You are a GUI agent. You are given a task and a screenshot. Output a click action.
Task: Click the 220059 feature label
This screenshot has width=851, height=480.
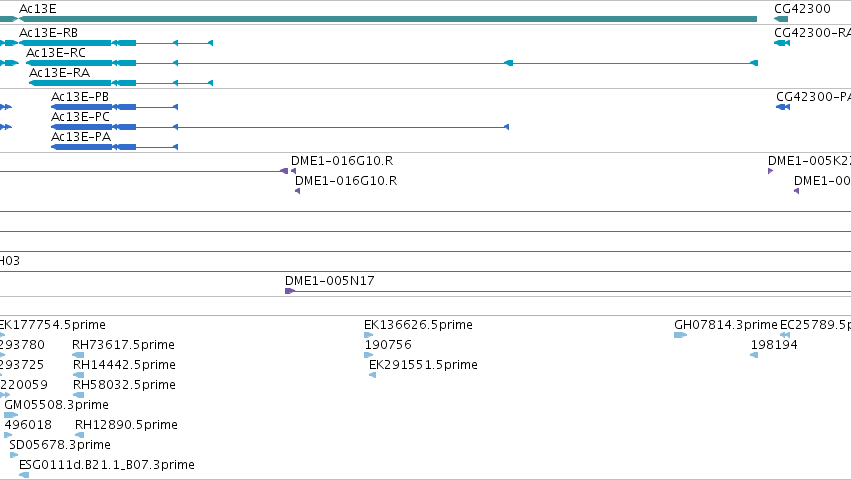[24, 385]
